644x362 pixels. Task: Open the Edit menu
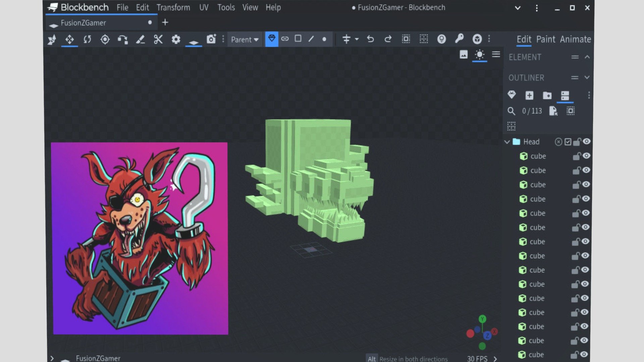point(142,7)
